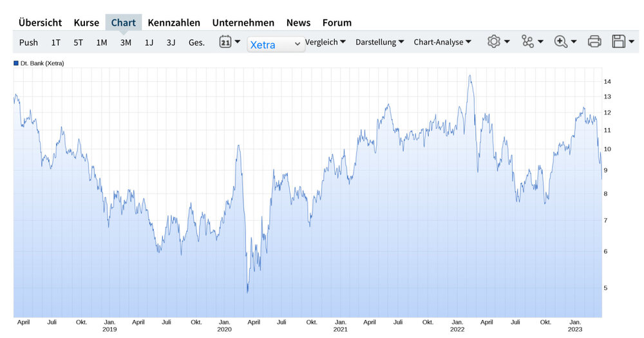644x338 pixels.
Task: Click the settings gear icon
Action: 494,41
